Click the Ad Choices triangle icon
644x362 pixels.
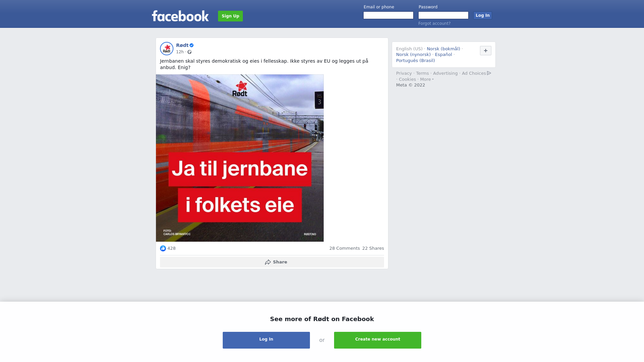click(x=489, y=73)
